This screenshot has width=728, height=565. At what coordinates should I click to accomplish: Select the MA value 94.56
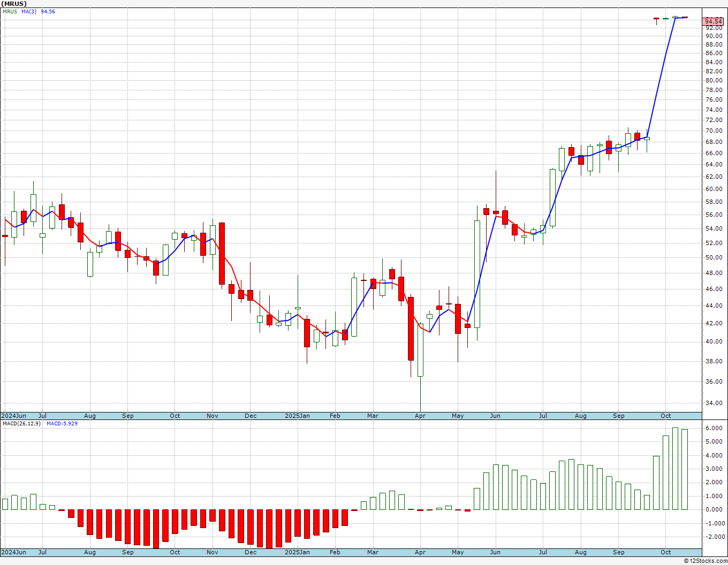click(x=48, y=12)
